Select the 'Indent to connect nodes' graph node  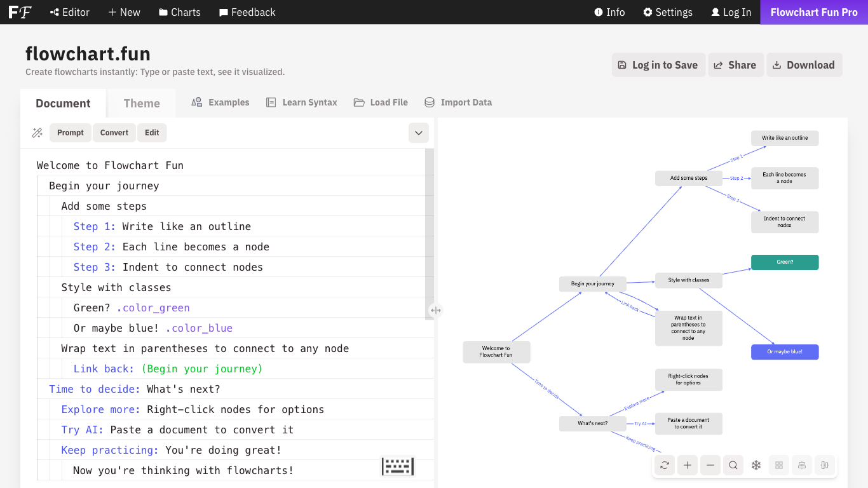[785, 222]
